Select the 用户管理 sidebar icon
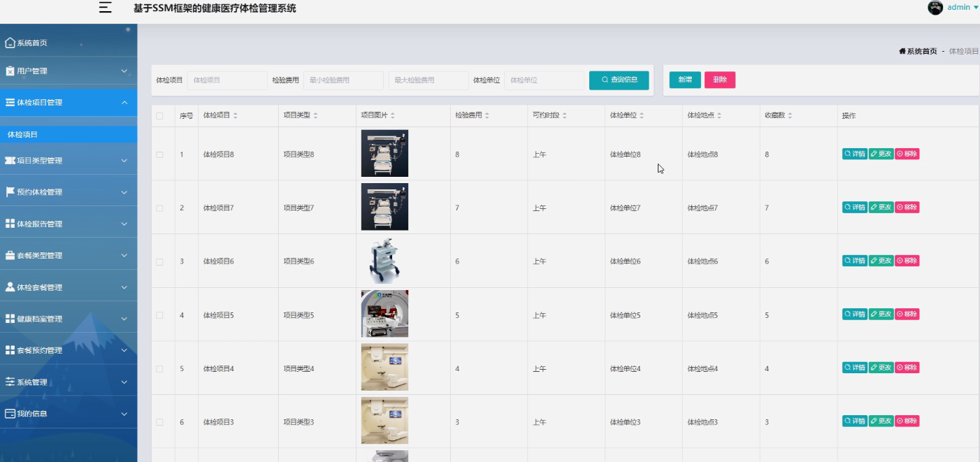This screenshot has height=462, width=980. (9, 71)
